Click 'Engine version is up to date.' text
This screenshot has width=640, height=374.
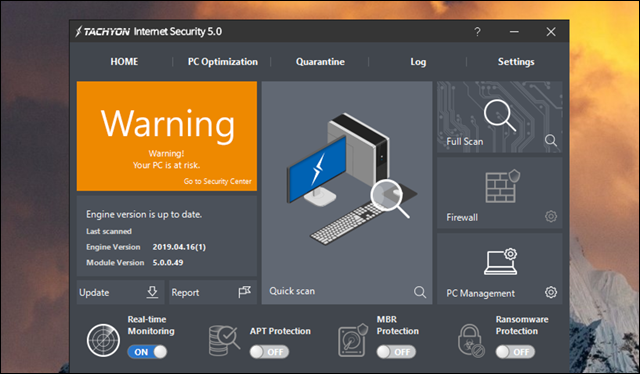[144, 214]
